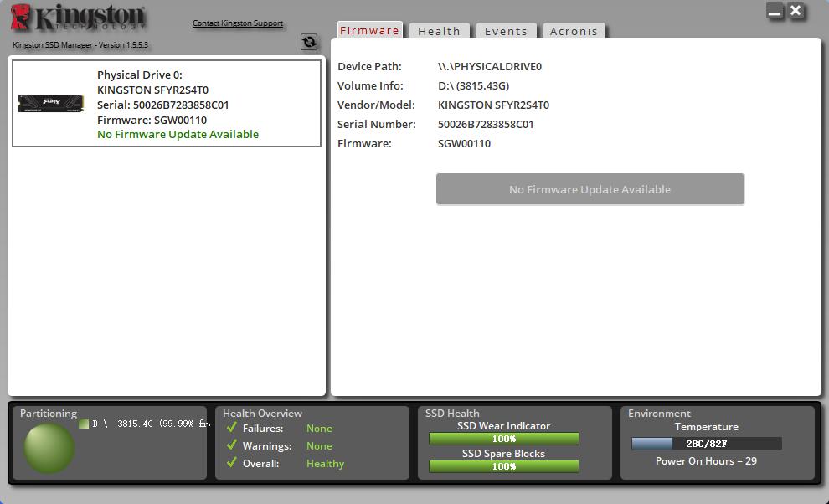The image size is (829, 504).
Task: Click the green D:\ partition legend square
Action: 84,423
